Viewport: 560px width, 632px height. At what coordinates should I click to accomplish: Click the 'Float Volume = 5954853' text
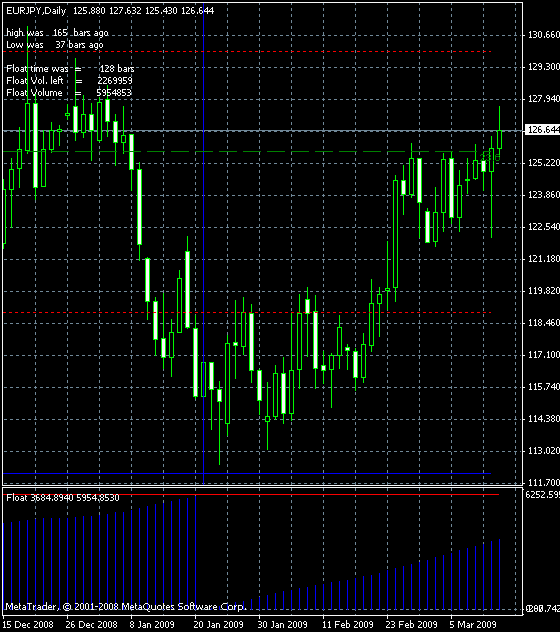[x=69, y=93]
